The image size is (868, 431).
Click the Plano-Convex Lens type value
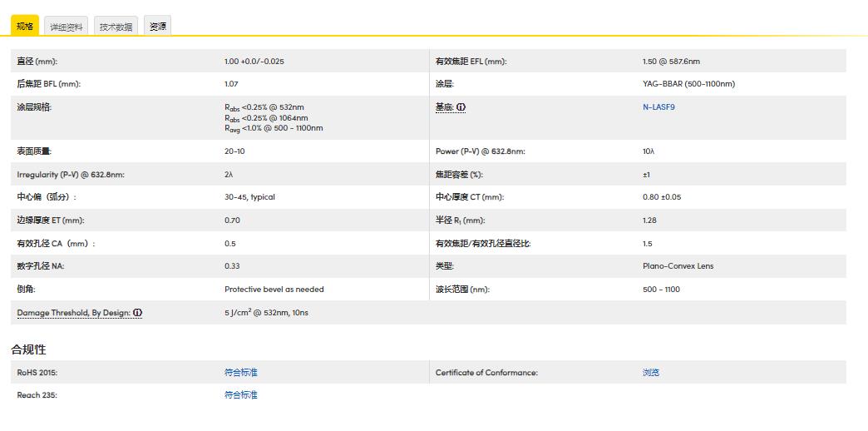[678, 266]
